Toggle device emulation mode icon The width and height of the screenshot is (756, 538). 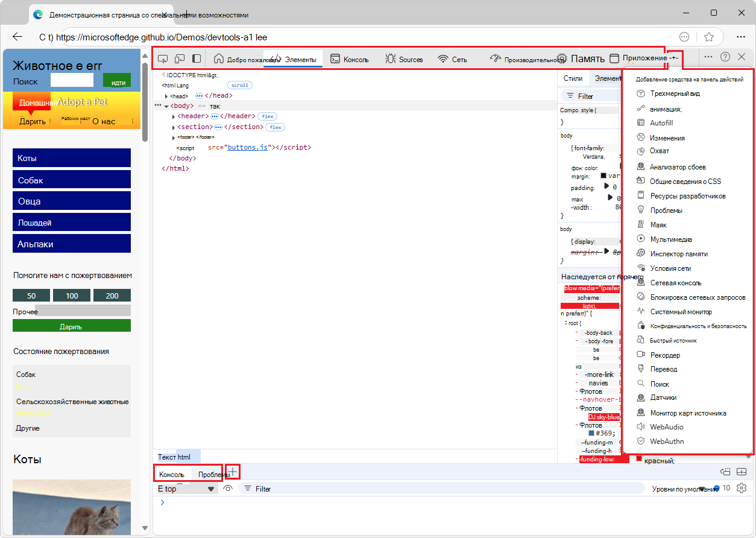[180, 59]
